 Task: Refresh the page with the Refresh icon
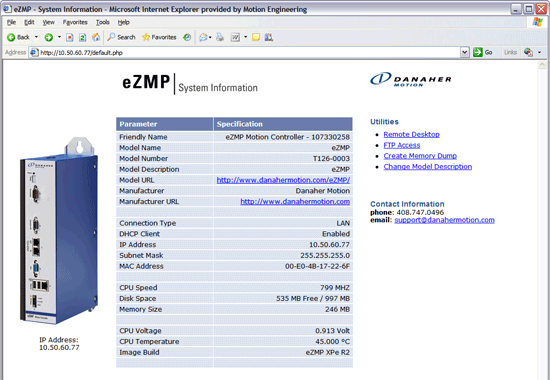(82, 37)
